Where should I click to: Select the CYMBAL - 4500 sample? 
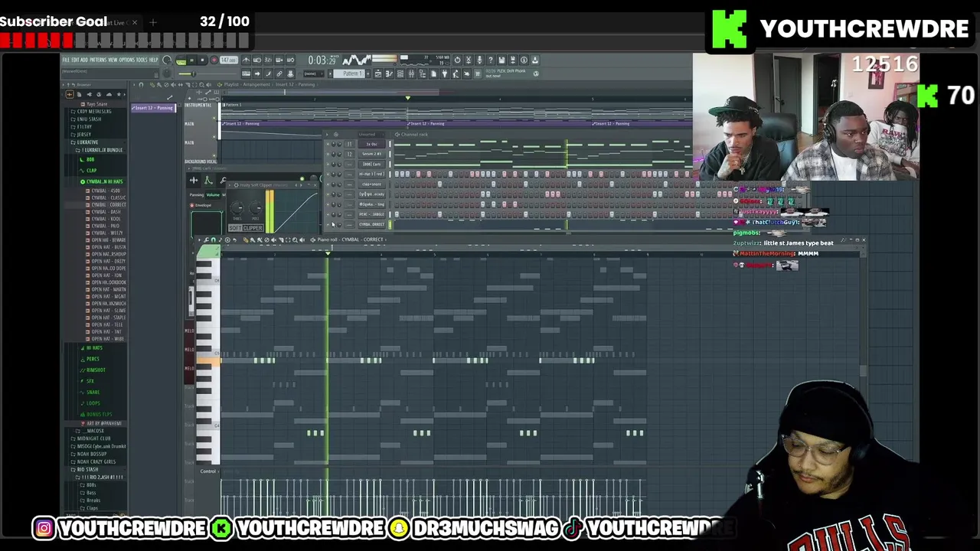104,191
